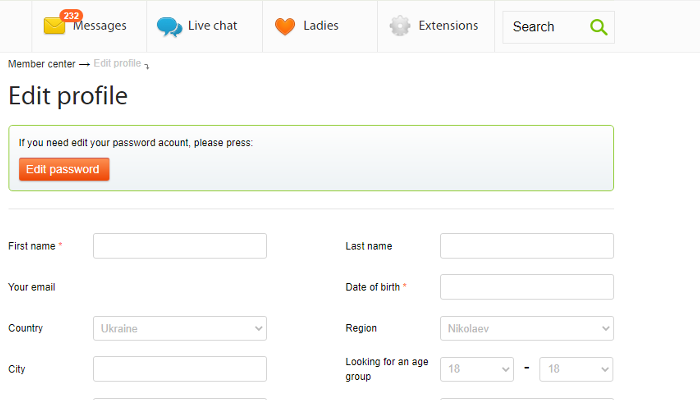Open the minimum age group dropdown
700x400 pixels.
point(477,369)
